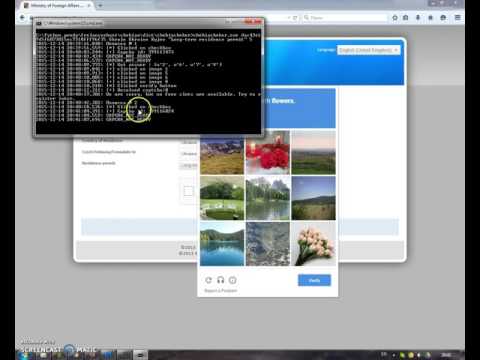This screenshot has width=480, height=360.
Task: Select the dry grassland mountain image
Action: 222,155
